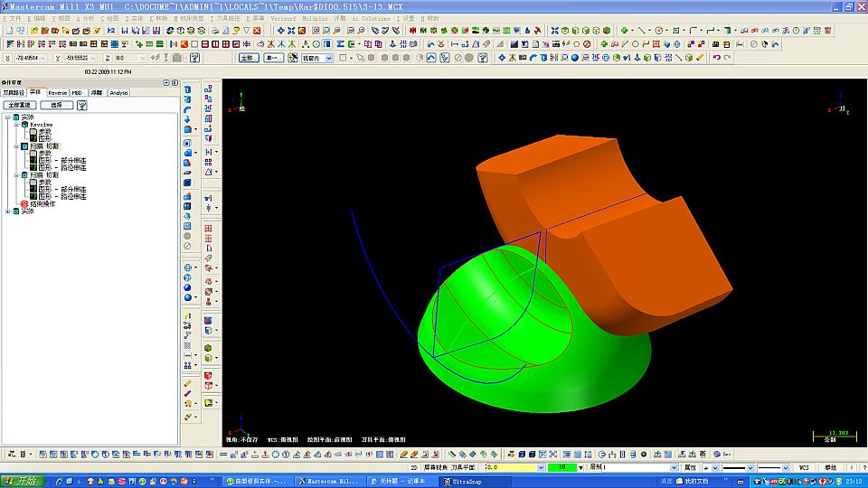
Task: Click the Redo arrow icon
Action: point(727,58)
